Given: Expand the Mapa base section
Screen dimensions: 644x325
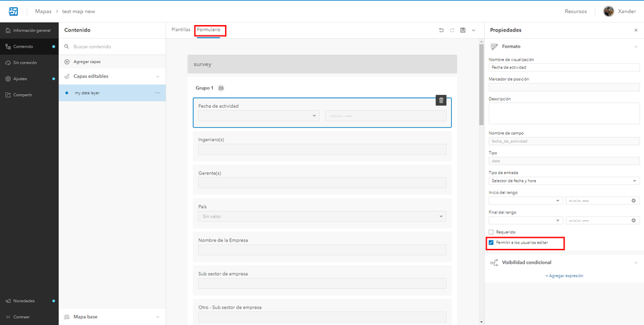Looking at the screenshot, I should pos(158,317).
